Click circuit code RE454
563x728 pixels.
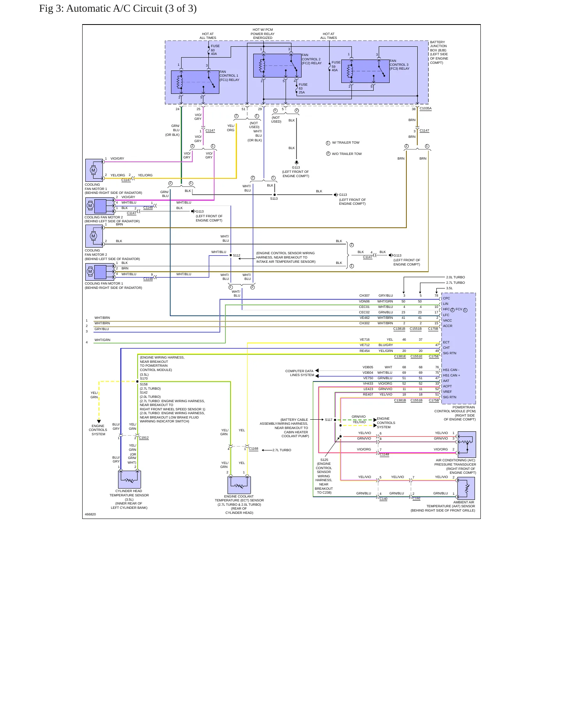point(365,351)
